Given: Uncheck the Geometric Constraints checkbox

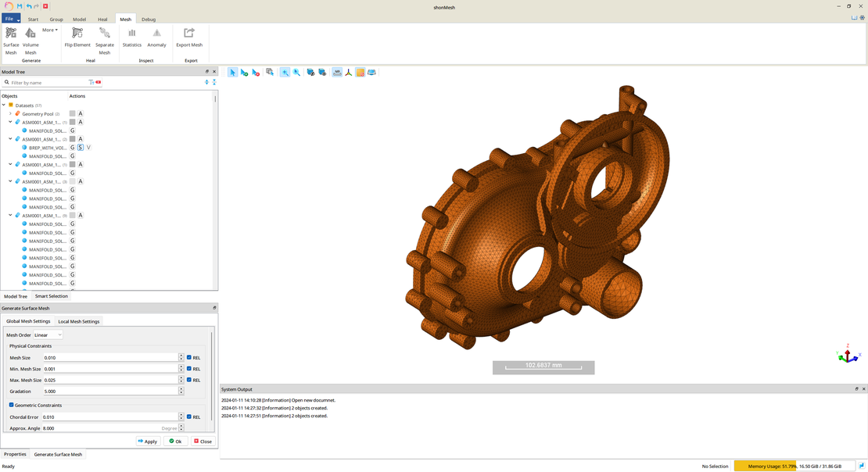Looking at the screenshot, I should coord(12,405).
